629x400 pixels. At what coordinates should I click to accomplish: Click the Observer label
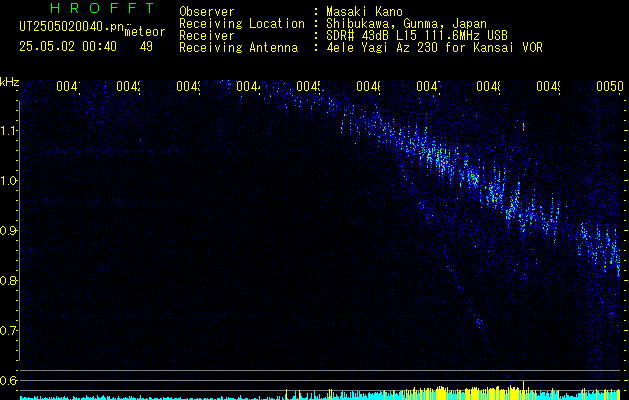[207, 12]
